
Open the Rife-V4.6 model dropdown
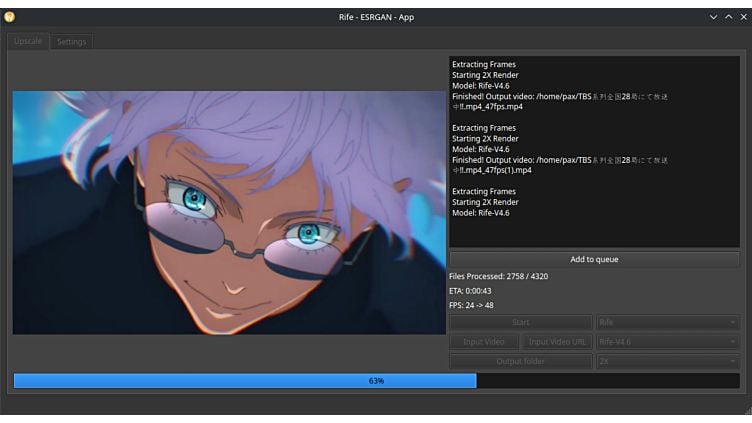668,342
